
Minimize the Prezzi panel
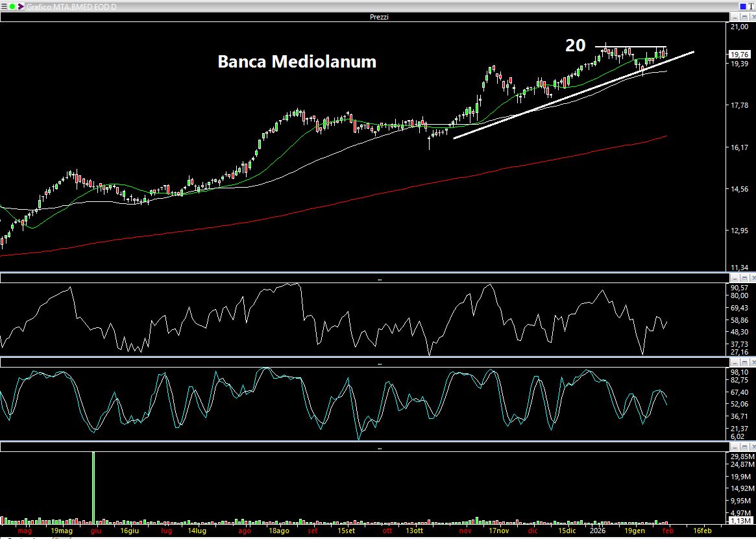[735, 18]
